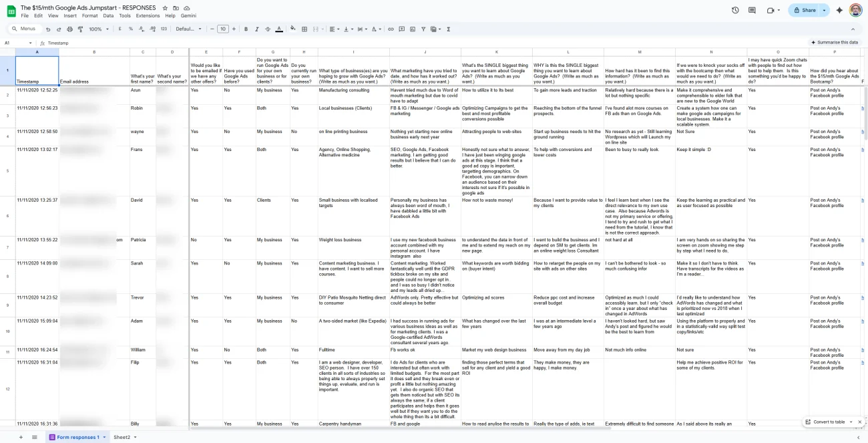The height and width of the screenshot is (443, 868).
Task: Apply italic formatting
Action: (257, 29)
